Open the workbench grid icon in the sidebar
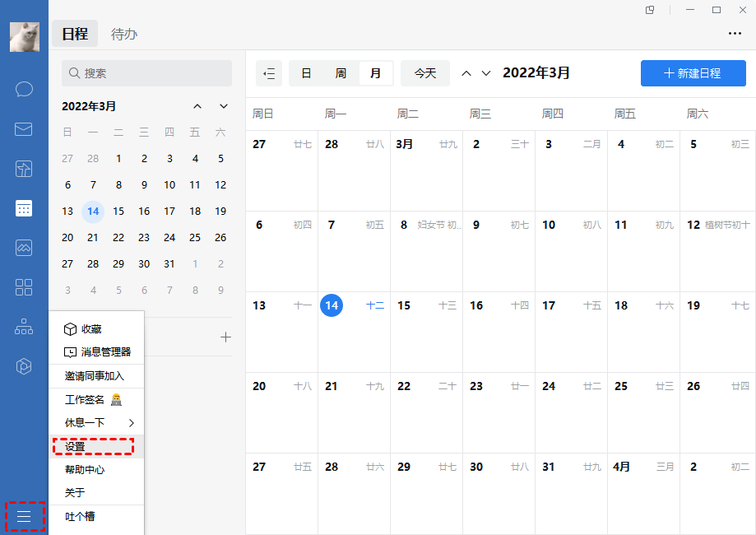The height and width of the screenshot is (535, 756). pyautogui.click(x=24, y=287)
